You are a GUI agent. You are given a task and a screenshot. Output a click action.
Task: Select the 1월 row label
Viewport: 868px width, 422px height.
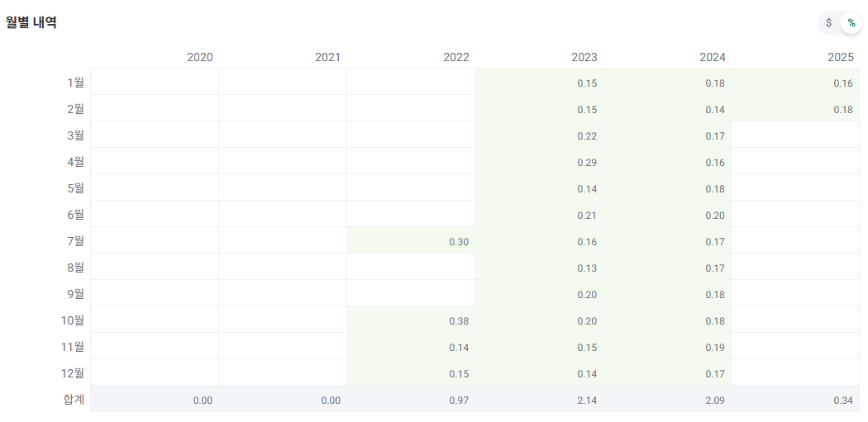coord(75,83)
